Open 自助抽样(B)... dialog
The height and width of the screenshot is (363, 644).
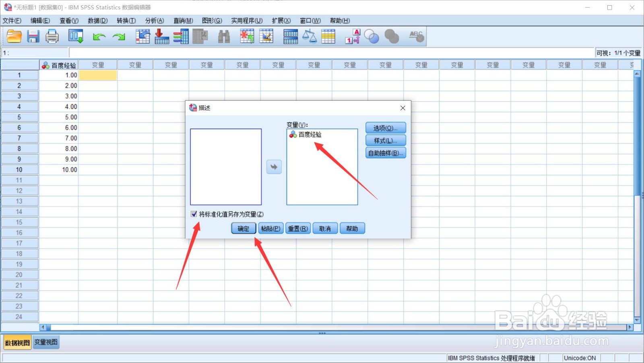(386, 153)
